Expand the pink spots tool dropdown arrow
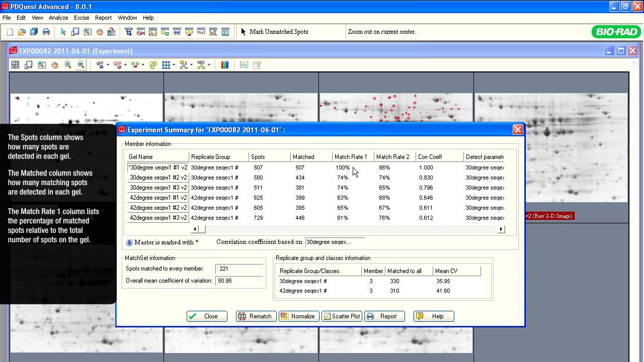 click(125, 65)
